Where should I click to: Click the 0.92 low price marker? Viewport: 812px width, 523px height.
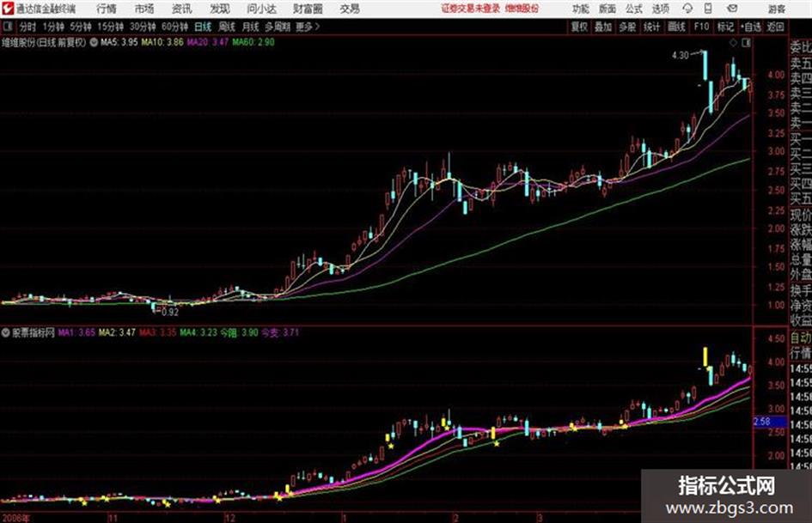pos(170,312)
